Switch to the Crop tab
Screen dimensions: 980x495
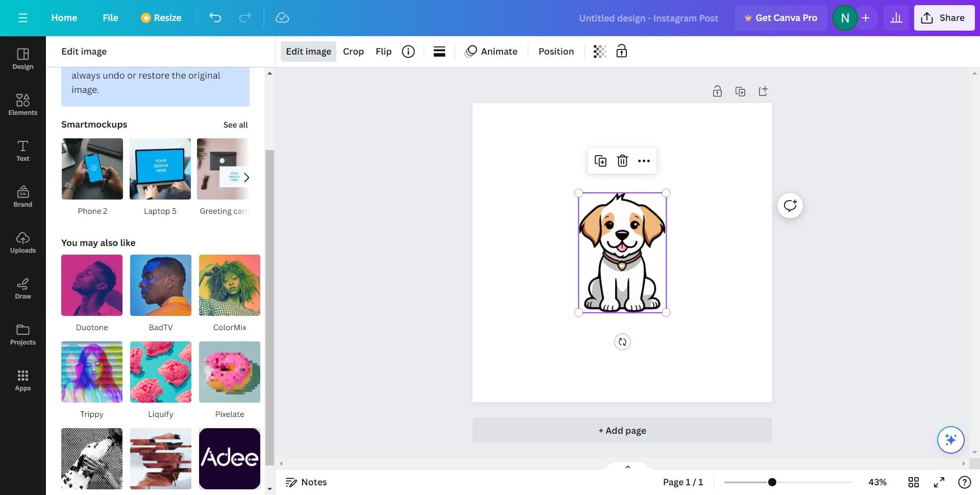click(353, 51)
